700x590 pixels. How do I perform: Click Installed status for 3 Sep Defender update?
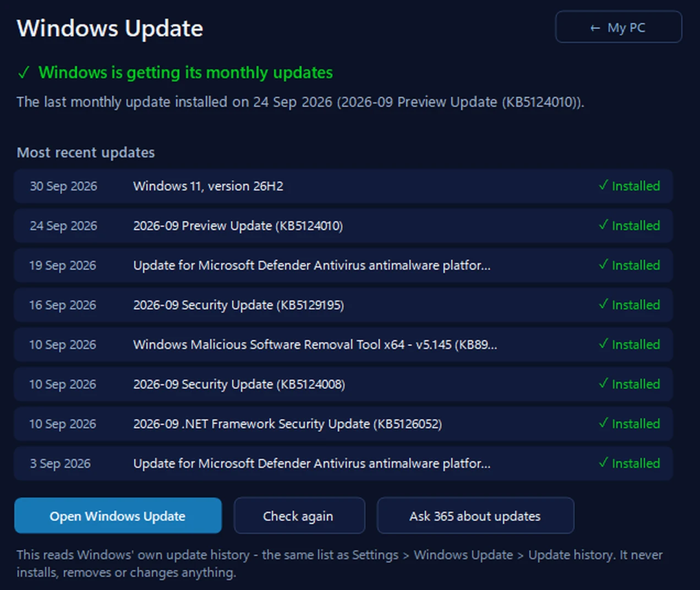630,463
